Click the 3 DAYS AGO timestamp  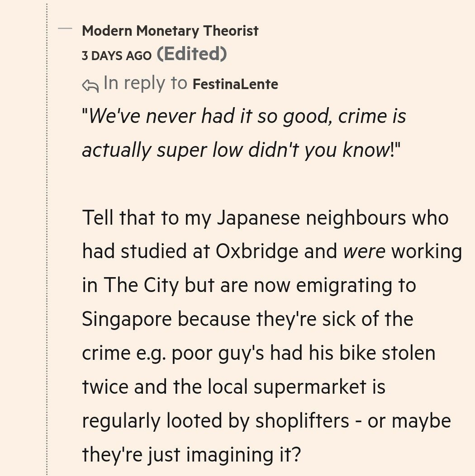click(117, 56)
